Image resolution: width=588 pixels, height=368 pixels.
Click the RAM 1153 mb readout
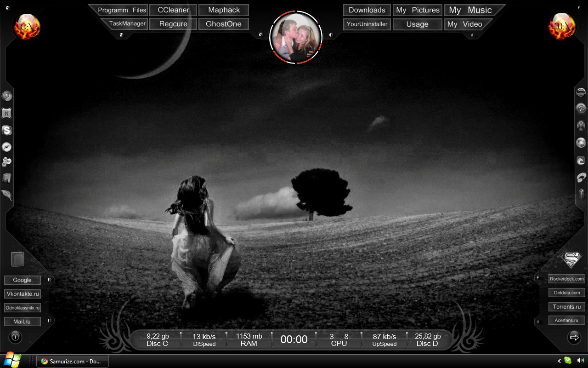[249, 339]
